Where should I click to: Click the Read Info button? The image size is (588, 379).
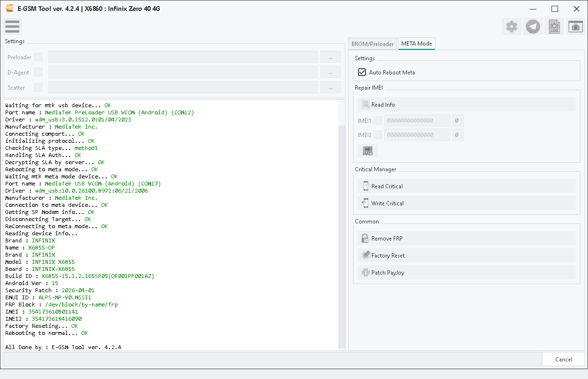[x=467, y=105]
